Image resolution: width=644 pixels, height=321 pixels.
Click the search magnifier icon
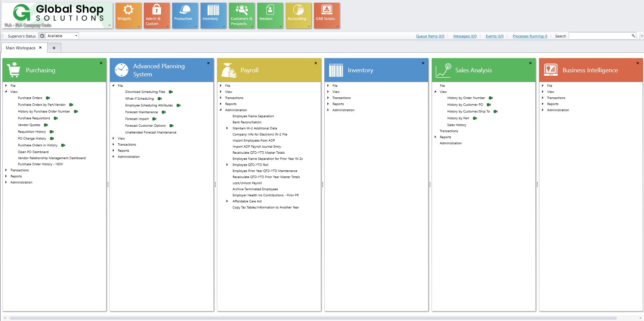[x=633, y=36]
